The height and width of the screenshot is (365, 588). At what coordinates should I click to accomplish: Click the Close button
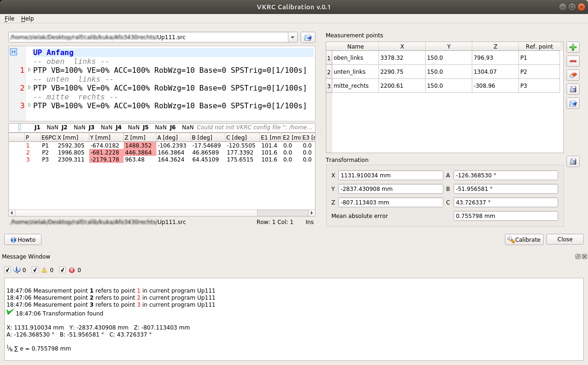pos(565,239)
